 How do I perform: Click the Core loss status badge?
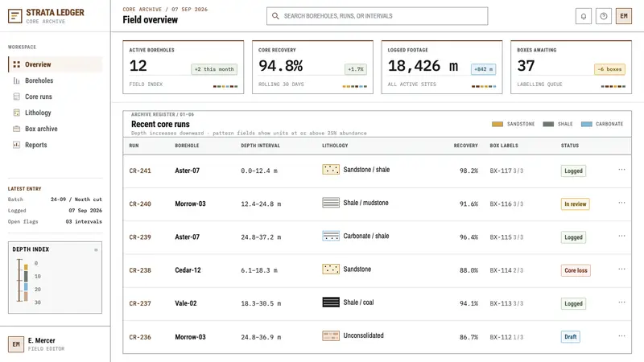coord(576,270)
